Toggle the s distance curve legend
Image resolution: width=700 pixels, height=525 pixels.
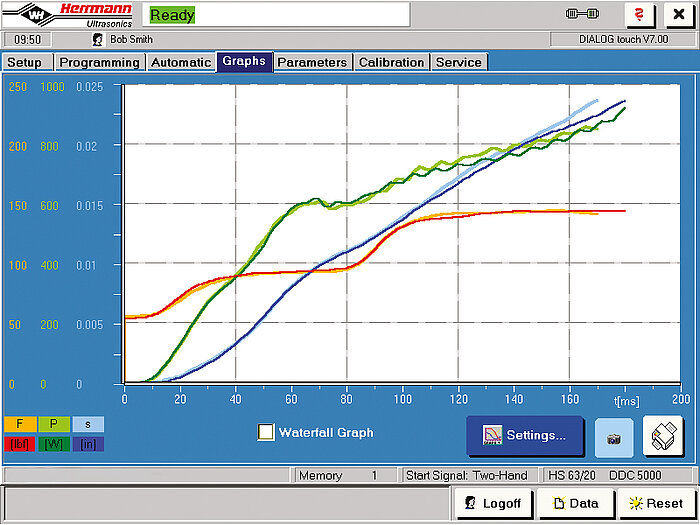click(87, 424)
